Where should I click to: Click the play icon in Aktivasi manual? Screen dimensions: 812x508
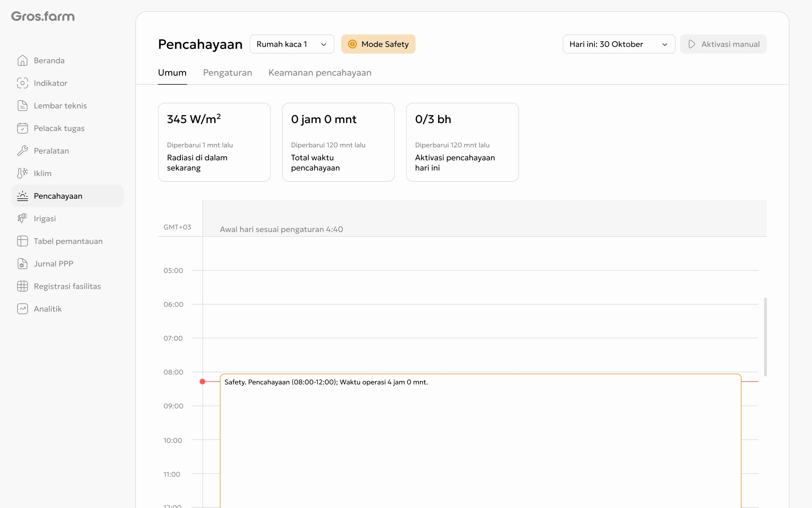[692, 44]
